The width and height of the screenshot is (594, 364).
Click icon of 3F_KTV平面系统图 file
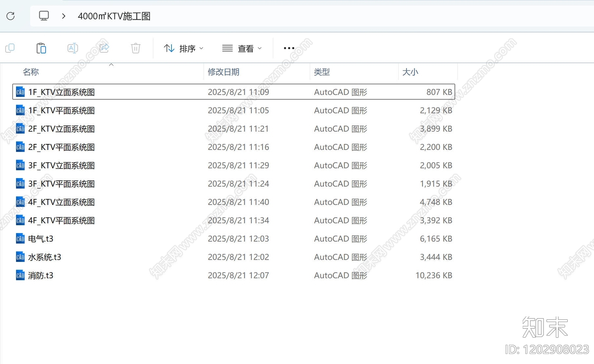[x=20, y=184]
